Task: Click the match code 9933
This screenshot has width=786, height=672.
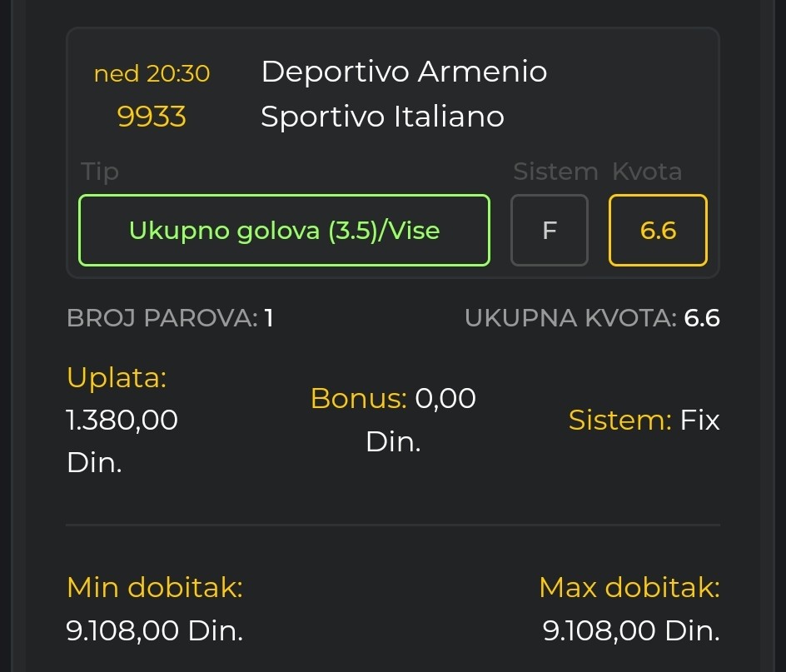Action: [152, 117]
